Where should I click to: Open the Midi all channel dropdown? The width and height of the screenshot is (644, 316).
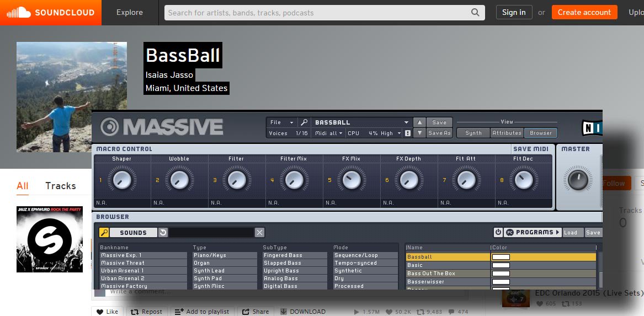(x=328, y=133)
